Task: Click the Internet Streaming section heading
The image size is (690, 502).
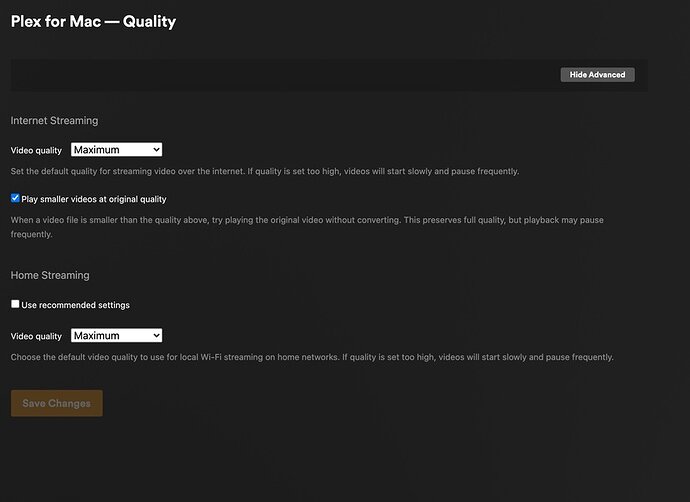Action: pyautogui.click(x=55, y=121)
